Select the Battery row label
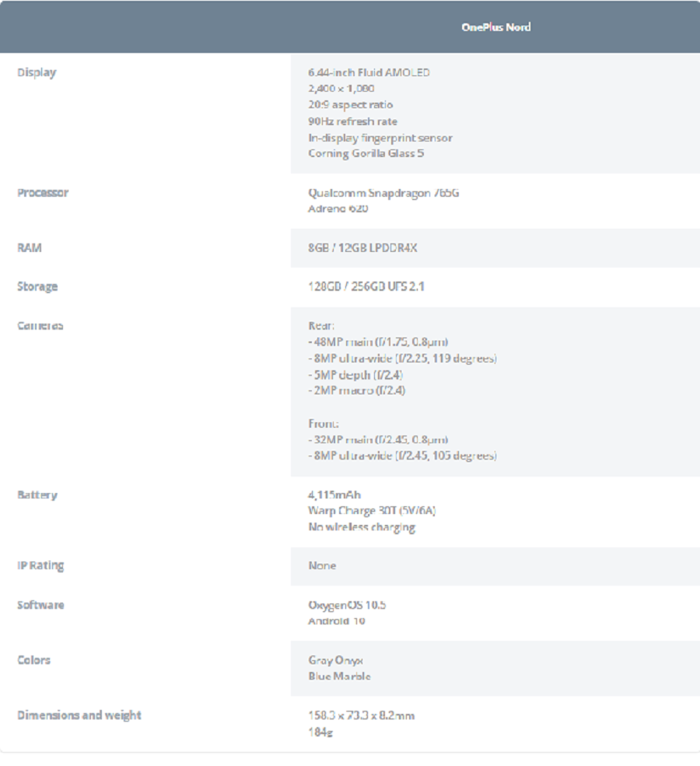700x766 pixels. point(37,495)
